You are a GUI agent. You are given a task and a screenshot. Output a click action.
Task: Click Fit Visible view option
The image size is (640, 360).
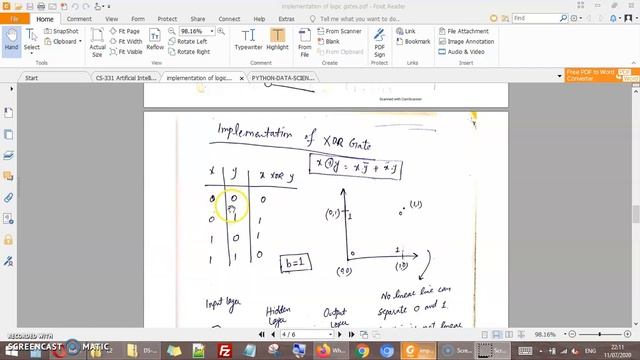click(126, 52)
